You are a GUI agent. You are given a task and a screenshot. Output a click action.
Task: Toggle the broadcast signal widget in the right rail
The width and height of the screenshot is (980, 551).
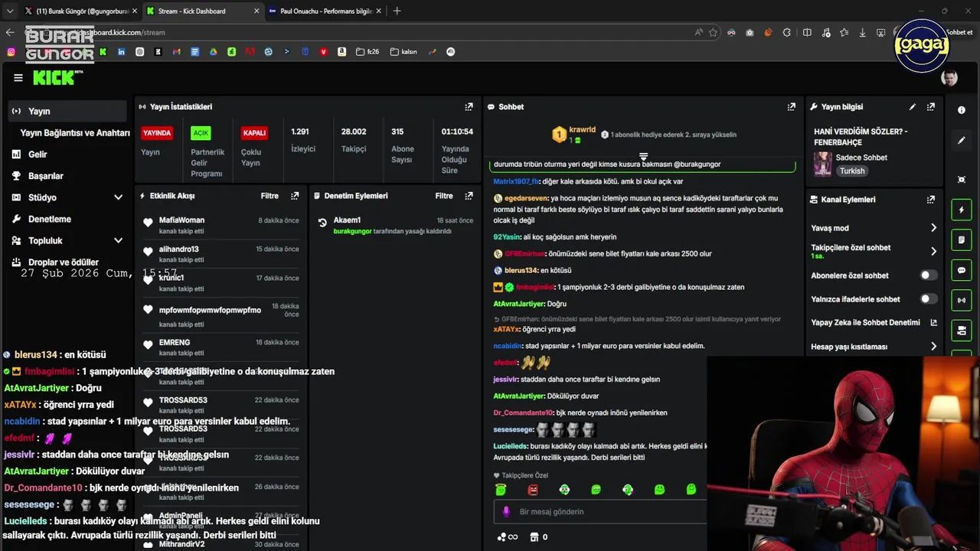click(962, 300)
